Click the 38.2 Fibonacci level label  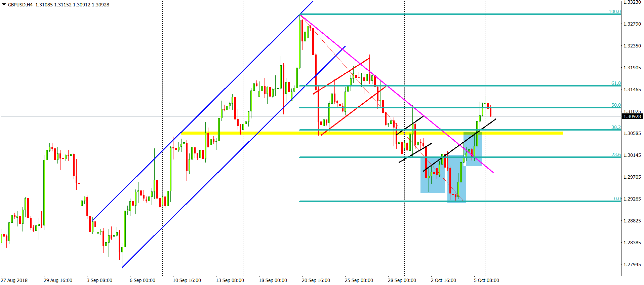[x=616, y=127]
